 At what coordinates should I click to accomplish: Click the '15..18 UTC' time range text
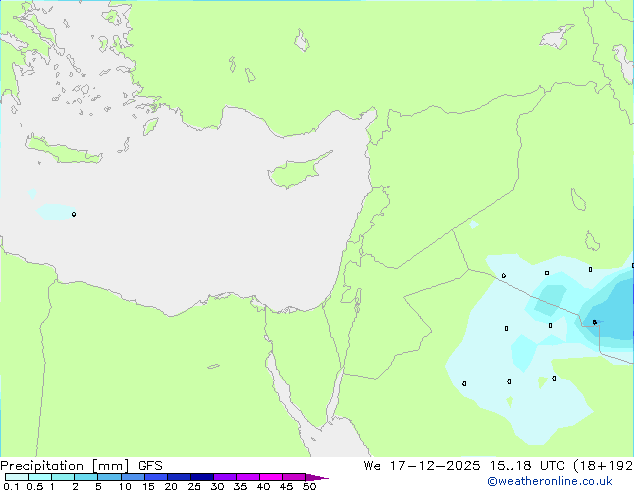[526, 466]
